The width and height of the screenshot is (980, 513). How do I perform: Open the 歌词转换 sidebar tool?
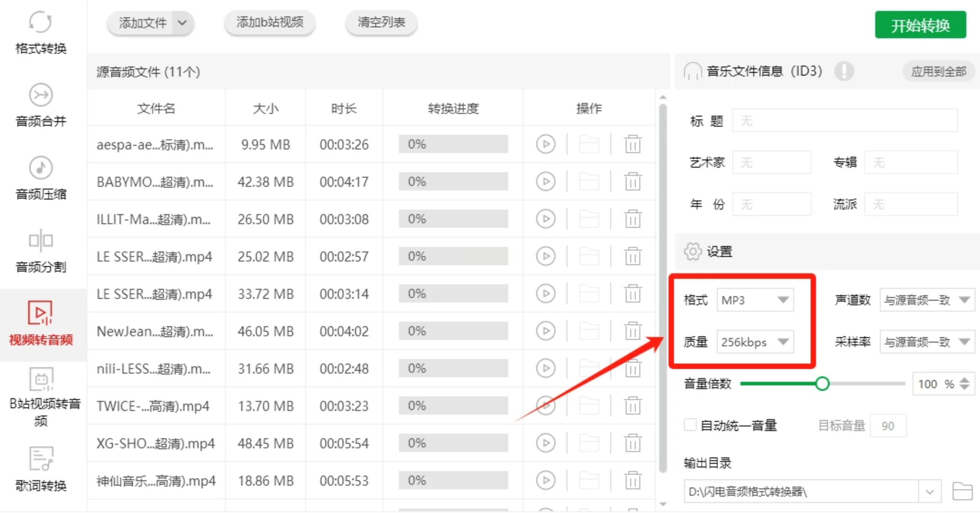click(41, 470)
